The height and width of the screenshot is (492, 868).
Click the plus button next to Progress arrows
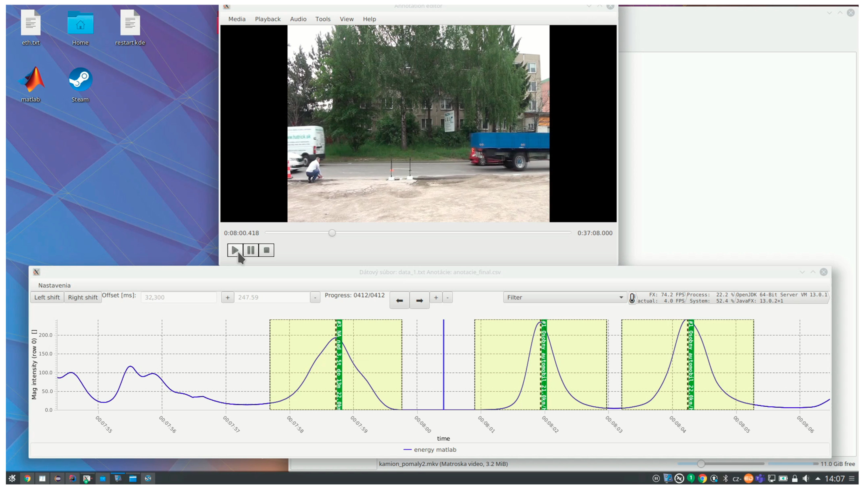[436, 297]
